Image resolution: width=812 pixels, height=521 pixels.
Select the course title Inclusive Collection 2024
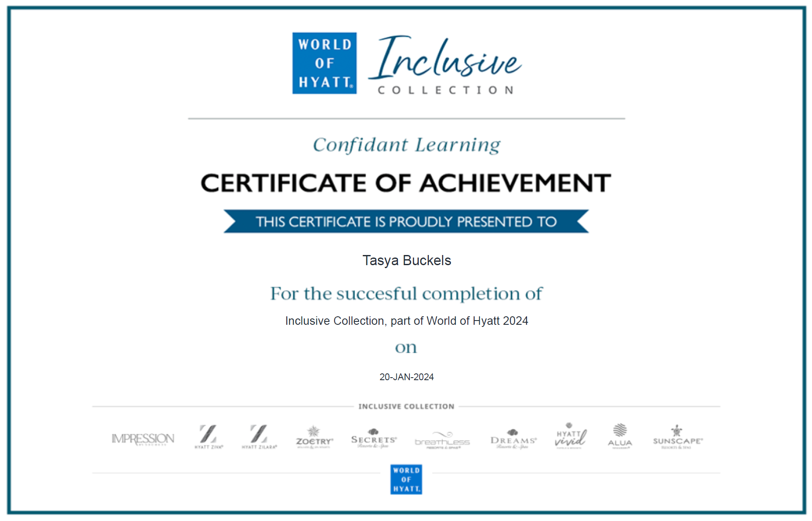click(406, 321)
